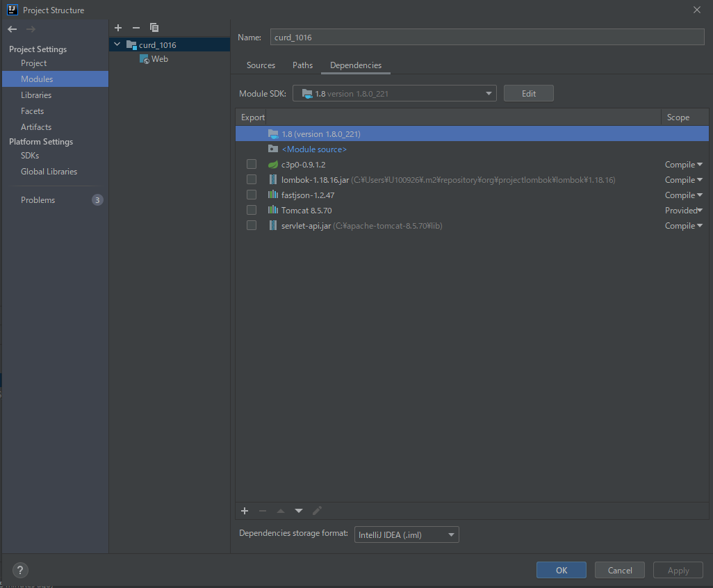
Task: Click the IntelliJ logo in title bar
Action: tap(13, 10)
